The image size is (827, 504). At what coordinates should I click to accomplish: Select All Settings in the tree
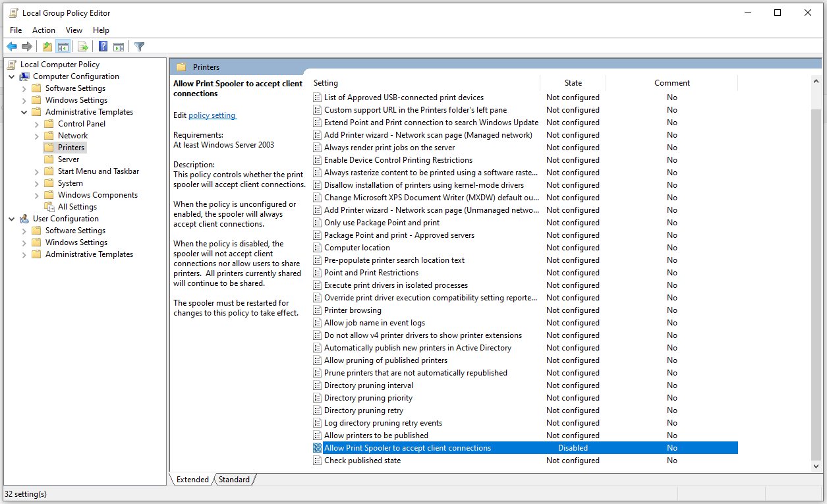77,207
